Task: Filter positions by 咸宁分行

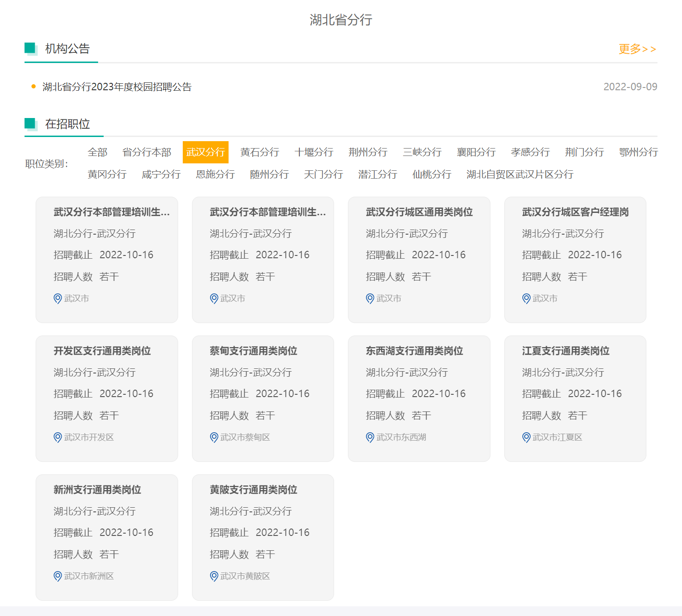Action: click(x=161, y=174)
